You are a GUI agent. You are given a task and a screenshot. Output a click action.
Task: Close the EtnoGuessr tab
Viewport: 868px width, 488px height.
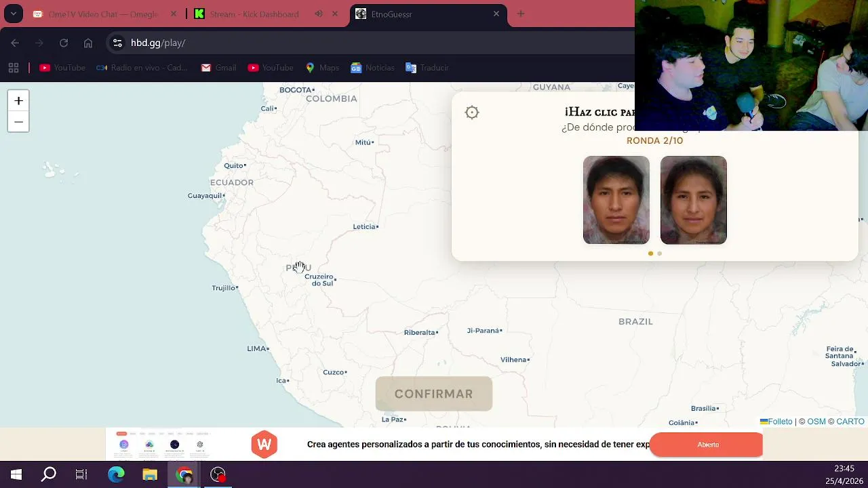click(496, 14)
